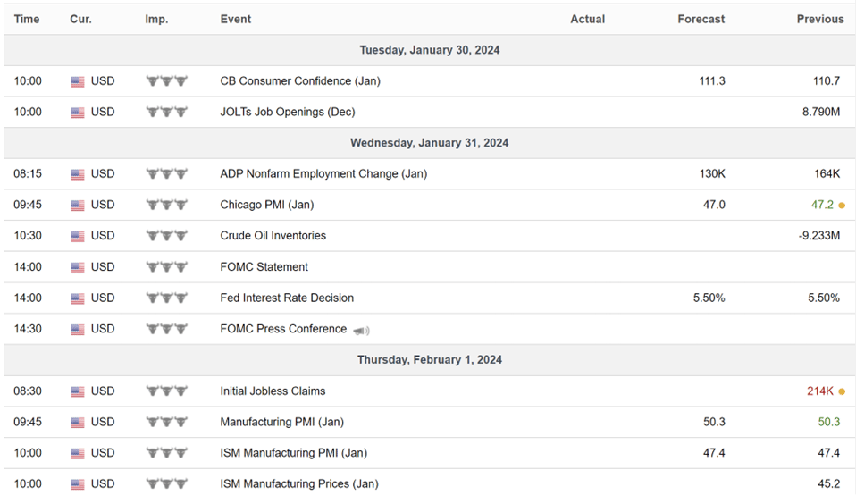
Task: Click the speaker icon next to FOMC Press Conference
Action: [x=361, y=331]
